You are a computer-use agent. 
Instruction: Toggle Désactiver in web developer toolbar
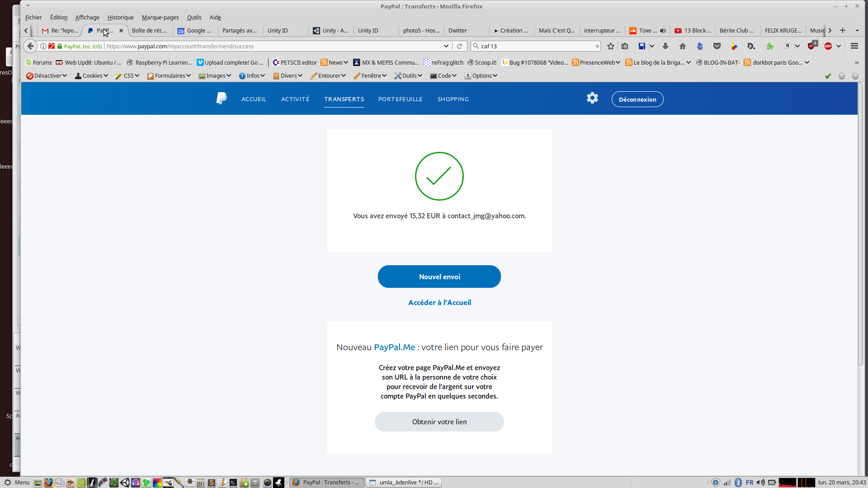coord(47,75)
